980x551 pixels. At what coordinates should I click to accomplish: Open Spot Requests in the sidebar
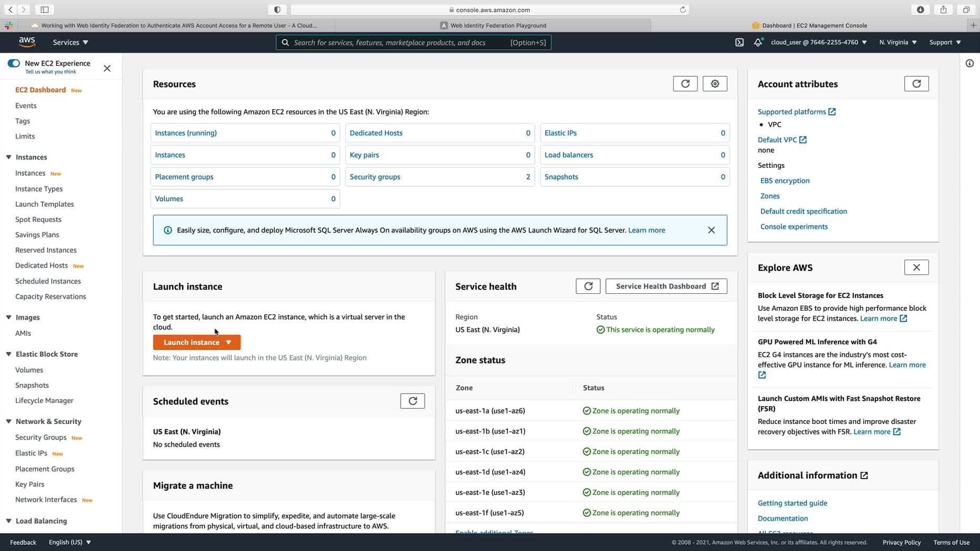coord(38,219)
